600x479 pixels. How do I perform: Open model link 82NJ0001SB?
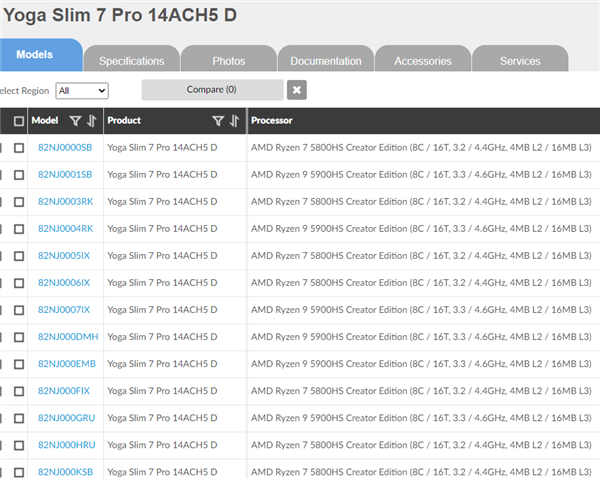(65, 175)
